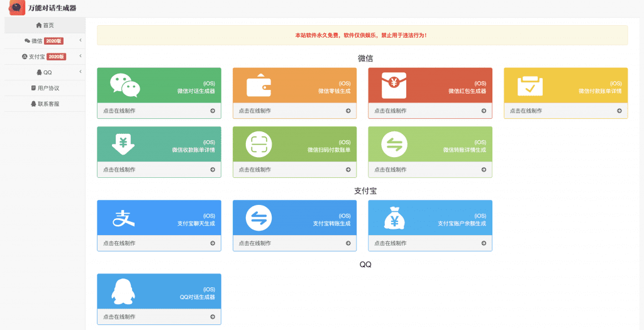Click arrow icon in 支付宝转账生成 card footer
644x330 pixels.
click(x=348, y=243)
